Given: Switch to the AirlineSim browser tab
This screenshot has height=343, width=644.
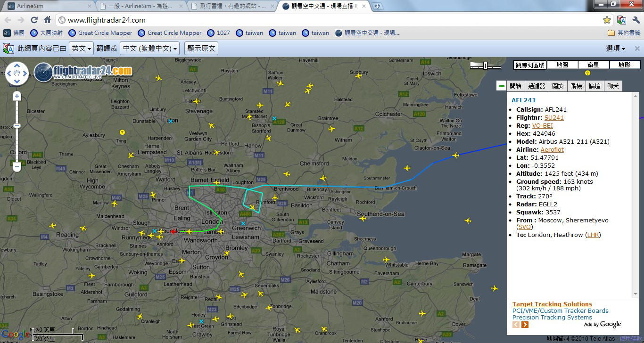Looking at the screenshot, I should (x=49, y=6).
